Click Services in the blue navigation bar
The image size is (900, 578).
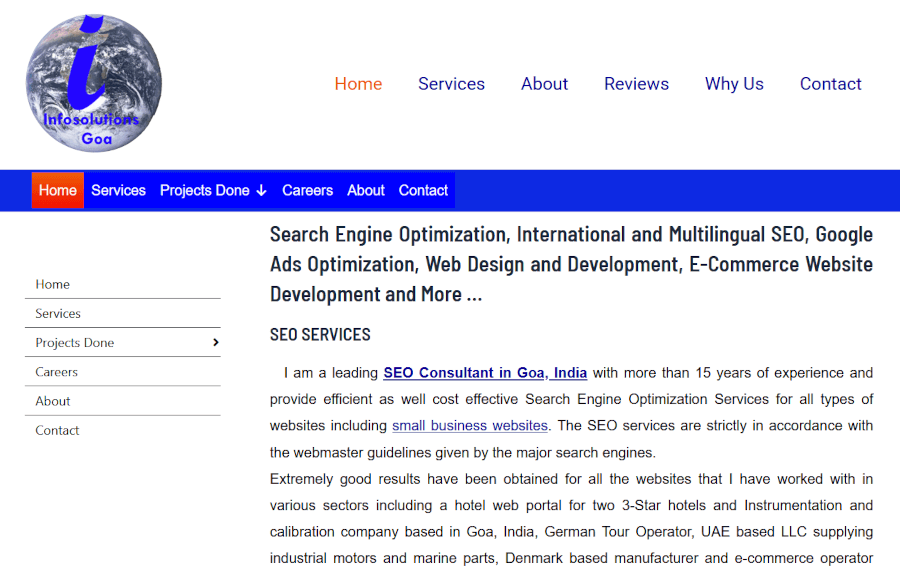[x=118, y=190]
